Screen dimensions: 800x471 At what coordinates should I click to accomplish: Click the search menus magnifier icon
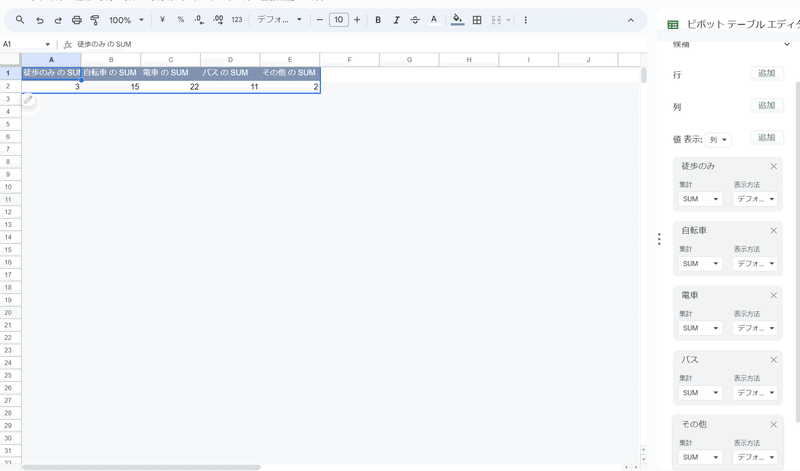pyautogui.click(x=20, y=20)
